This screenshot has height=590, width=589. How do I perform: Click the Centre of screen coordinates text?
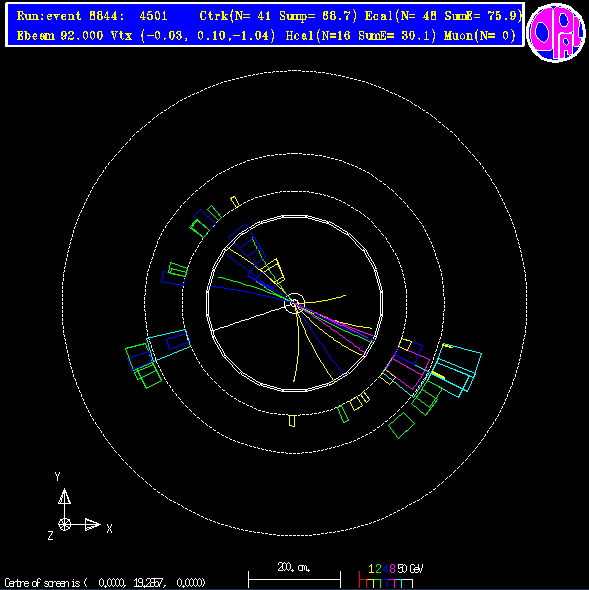[105, 583]
